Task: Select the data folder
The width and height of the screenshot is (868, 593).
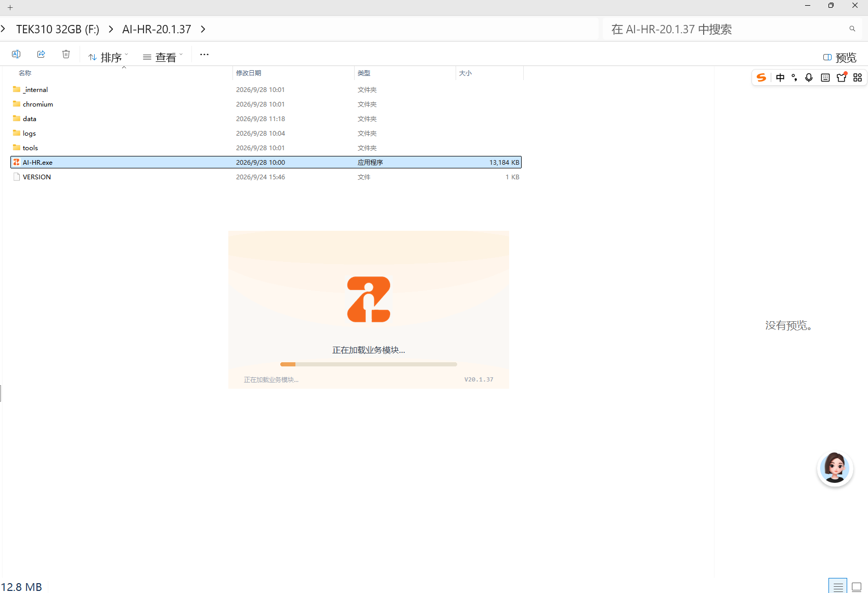Action: (266, 118)
